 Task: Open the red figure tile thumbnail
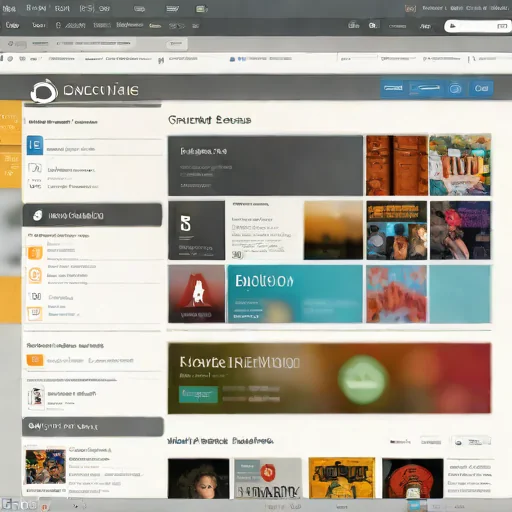point(196,294)
